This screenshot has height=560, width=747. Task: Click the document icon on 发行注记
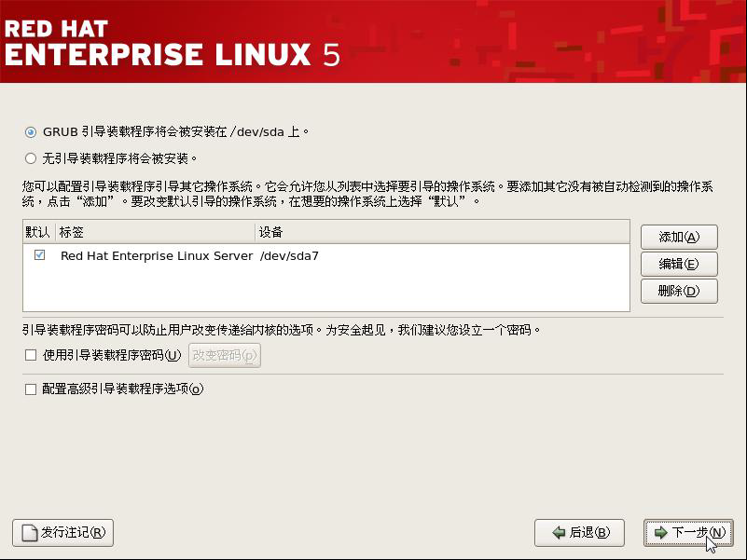(30, 533)
